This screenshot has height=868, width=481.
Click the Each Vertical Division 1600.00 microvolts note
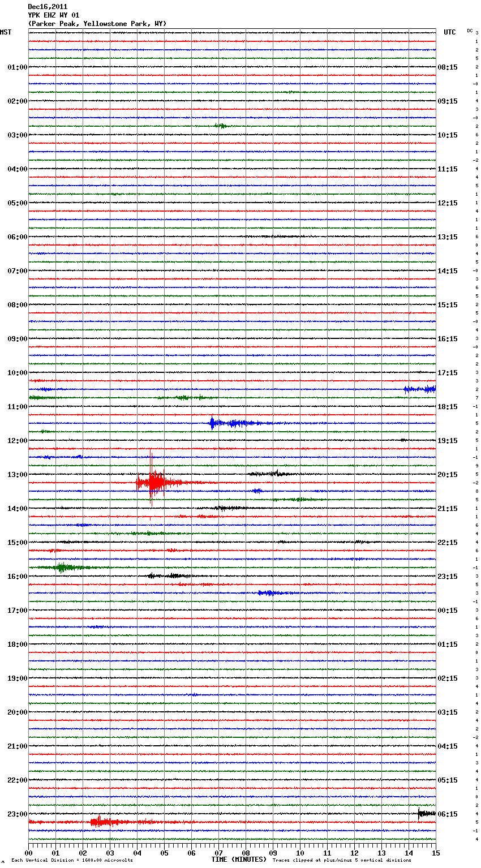(72, 860)
